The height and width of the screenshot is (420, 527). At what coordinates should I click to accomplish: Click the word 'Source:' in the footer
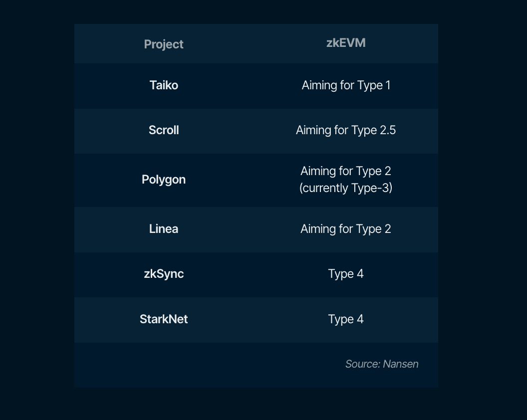(x=363, y=364)
